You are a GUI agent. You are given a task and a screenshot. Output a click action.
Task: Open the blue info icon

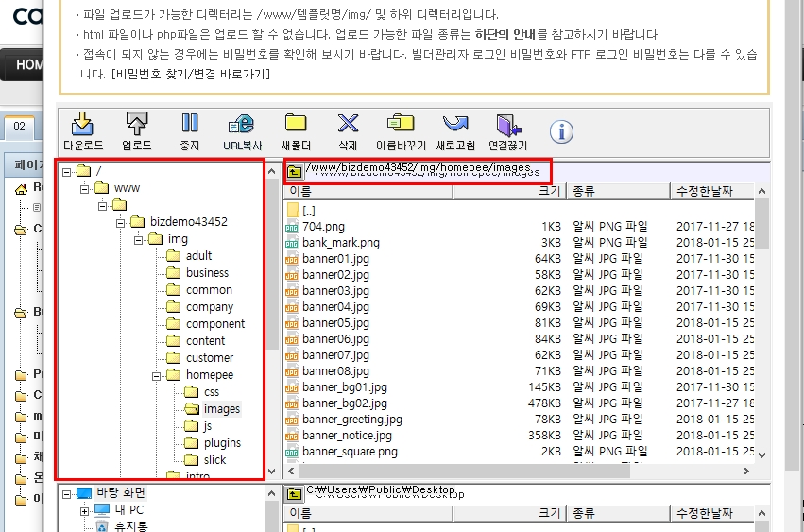pyautogui.click(x=561, y=131)
